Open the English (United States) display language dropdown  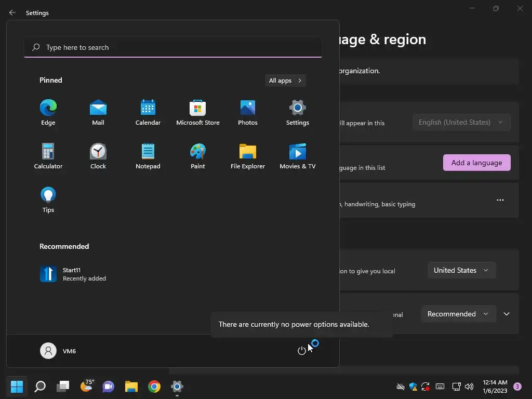(461, 122)
